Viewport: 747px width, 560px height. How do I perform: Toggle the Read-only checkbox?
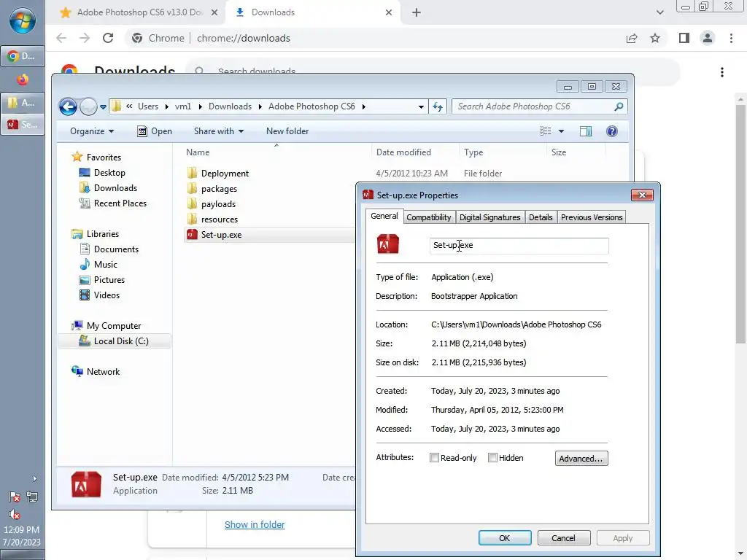point(434,458)
